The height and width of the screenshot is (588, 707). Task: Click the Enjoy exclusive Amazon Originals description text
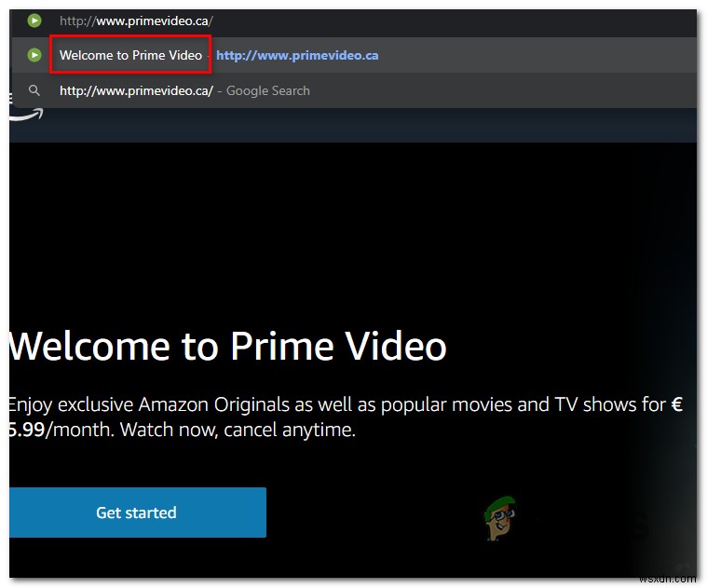(x=346, y=417)
